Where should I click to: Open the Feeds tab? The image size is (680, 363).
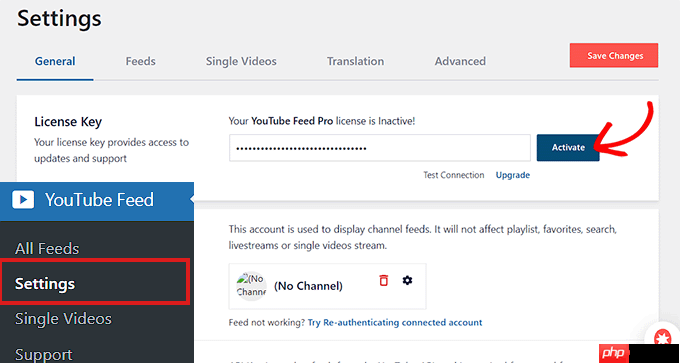[141, 61]
